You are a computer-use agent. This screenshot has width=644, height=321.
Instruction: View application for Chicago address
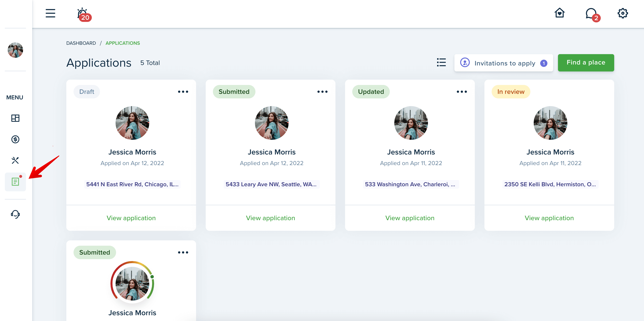click(x=131, y=218)
